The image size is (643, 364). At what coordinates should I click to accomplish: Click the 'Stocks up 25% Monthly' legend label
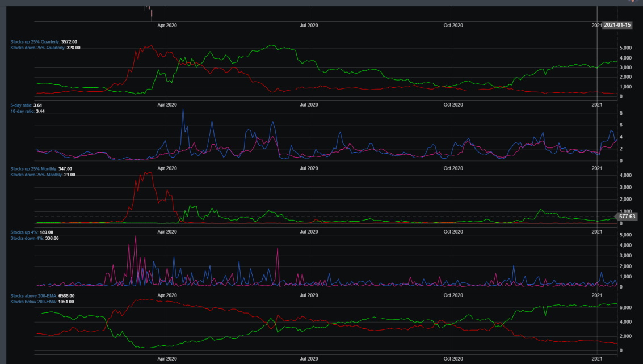[x=33, y=169]
